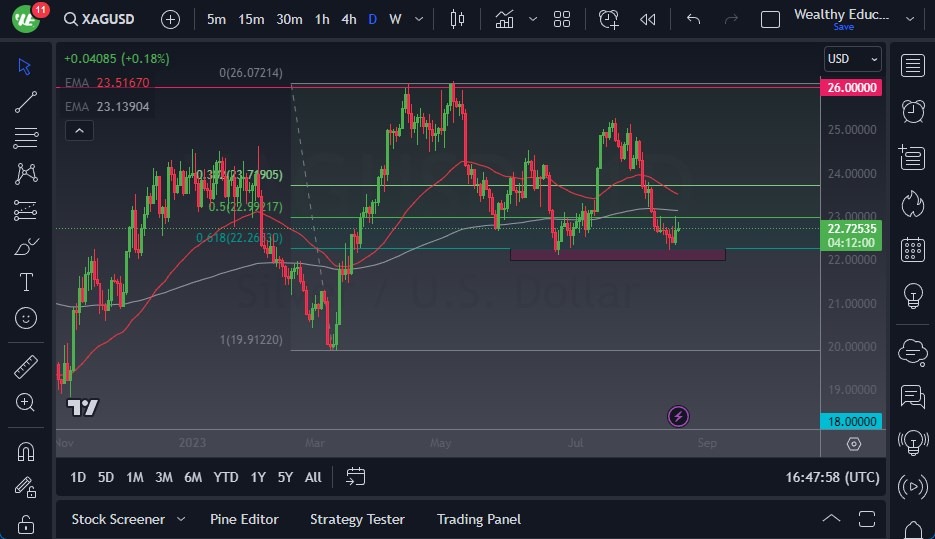Open the Fibonacci retracement tool group
Screen dimensions: 935x539
point(26,138)
